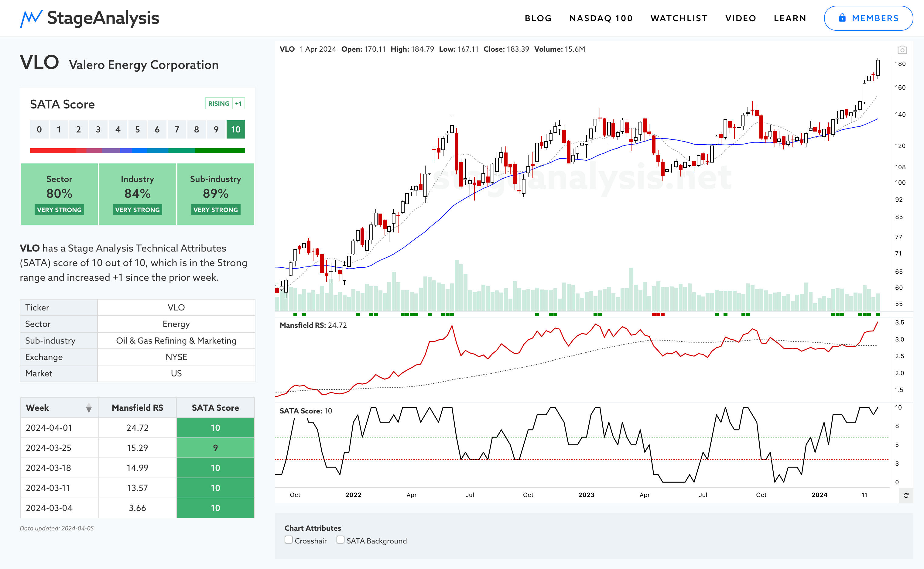Image resolution: width=924 pixels, height=569 pixels.
Task: Click the NYSE exchange value cell
Action: (x=176, y=357)
